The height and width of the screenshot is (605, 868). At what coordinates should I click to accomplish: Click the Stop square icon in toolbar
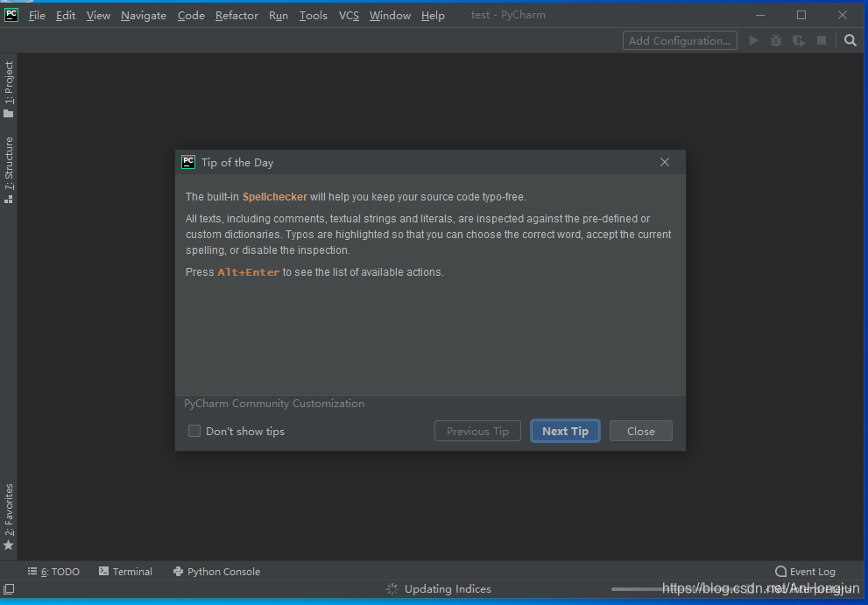pyautogui.click(x=822, y=40)
